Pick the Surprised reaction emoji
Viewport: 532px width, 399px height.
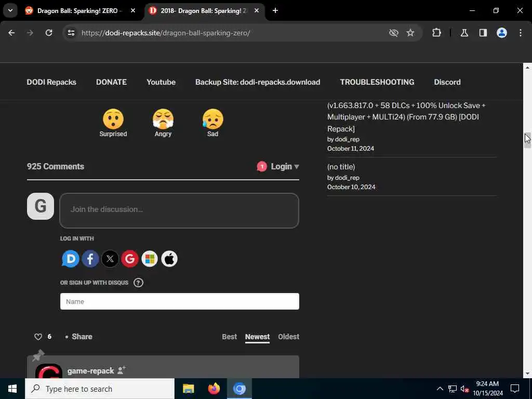point(113,119)
